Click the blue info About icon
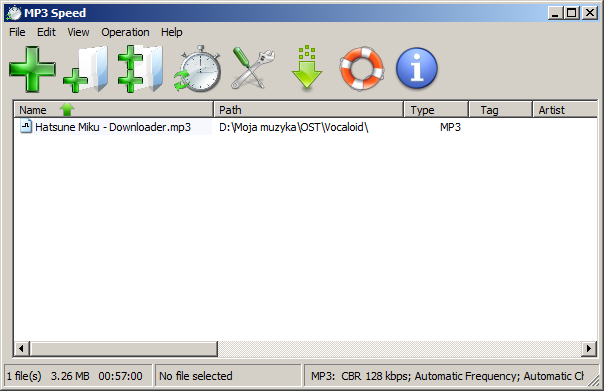The height and width of the screenshot is (391, 604). tap(417, 69)
